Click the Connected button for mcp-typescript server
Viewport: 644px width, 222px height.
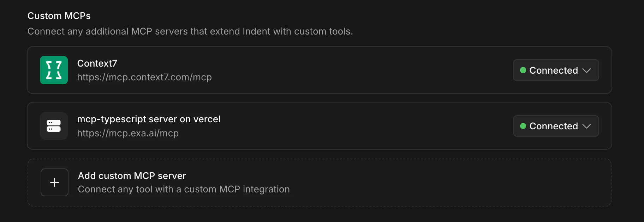click(555, 126)
